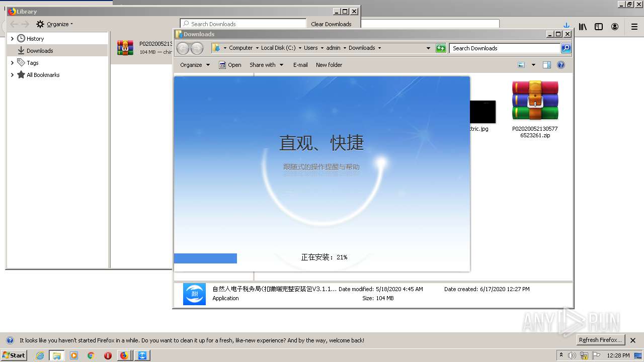644x362 pixels.
Task: Click the blue installation progress bar
Action: (205, 258)
